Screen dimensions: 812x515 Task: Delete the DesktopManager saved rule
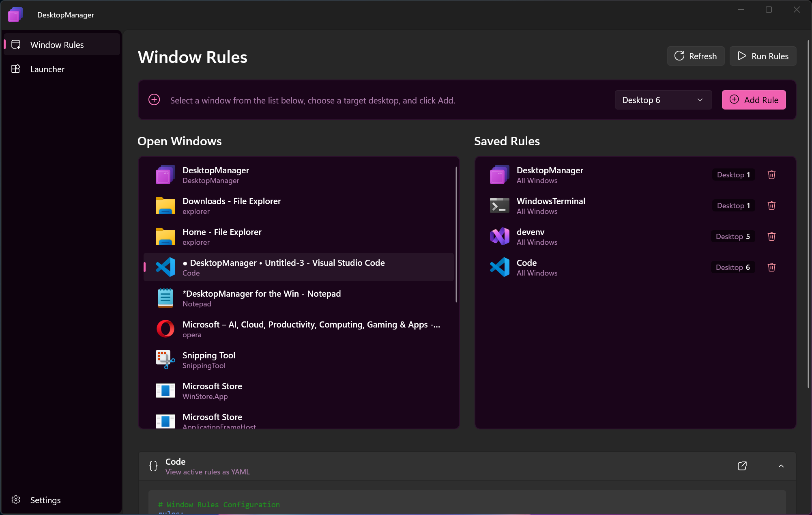point(771,175)
